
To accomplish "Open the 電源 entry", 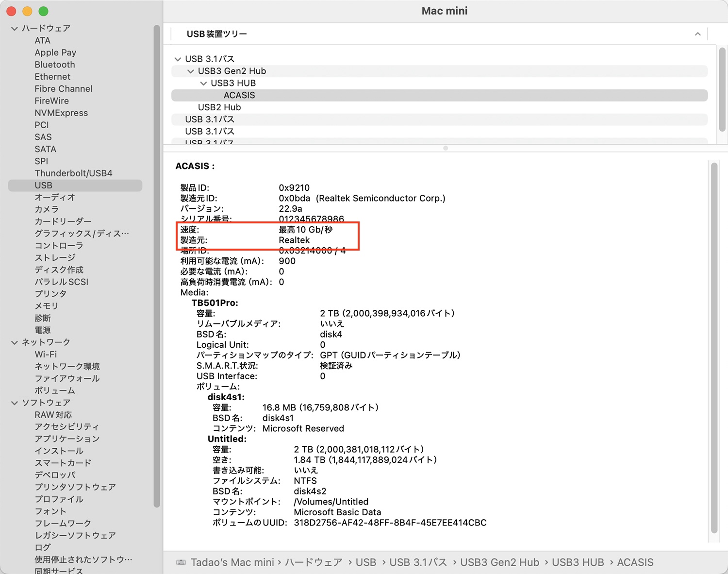I will pos(43,330).
